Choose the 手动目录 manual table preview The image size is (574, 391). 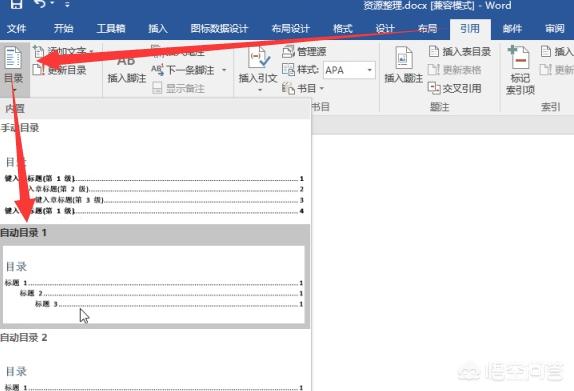(154, 179)
